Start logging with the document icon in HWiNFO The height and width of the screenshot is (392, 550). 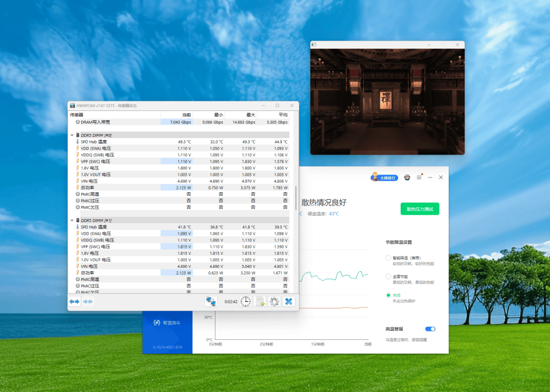tap(260, 302)
